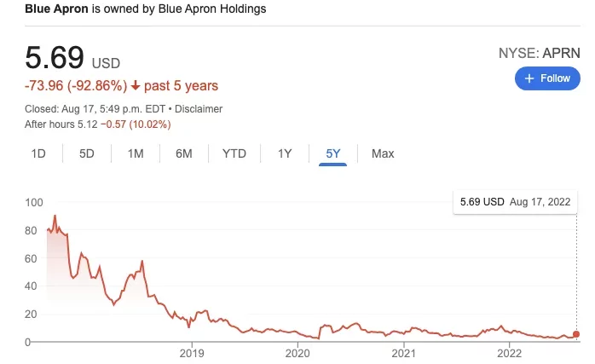The width and height of the screenshot is (595, 364).
Task: Show the YTD price chart
Action: coord(234,153)
